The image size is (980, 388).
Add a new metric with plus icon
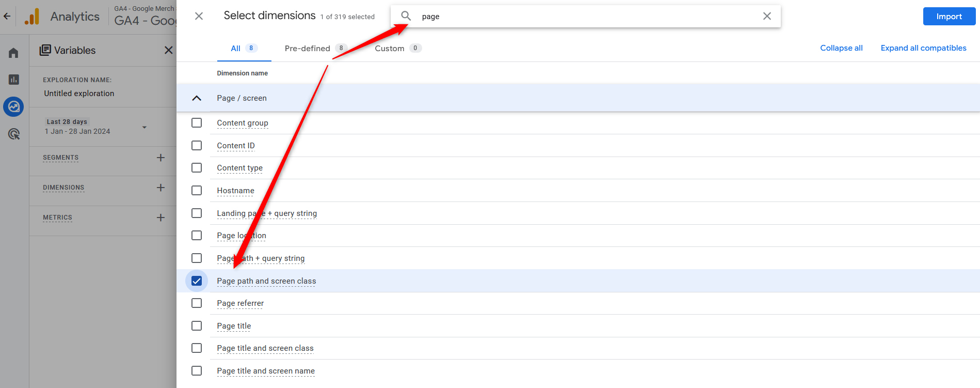160,218
